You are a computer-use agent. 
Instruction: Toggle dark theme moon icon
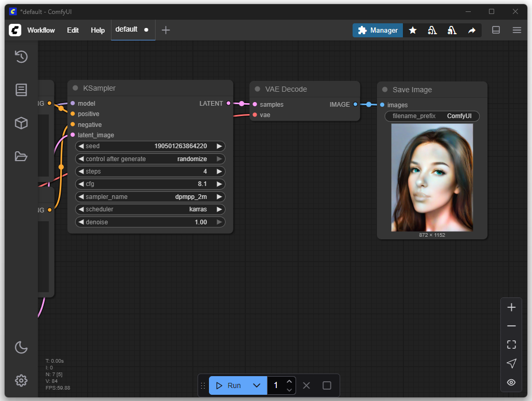point(21,347)
